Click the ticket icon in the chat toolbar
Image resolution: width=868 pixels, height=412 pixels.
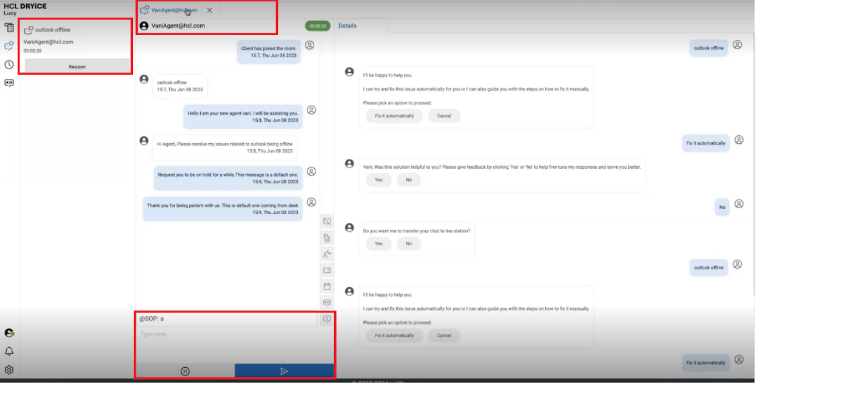click(327, 270)
